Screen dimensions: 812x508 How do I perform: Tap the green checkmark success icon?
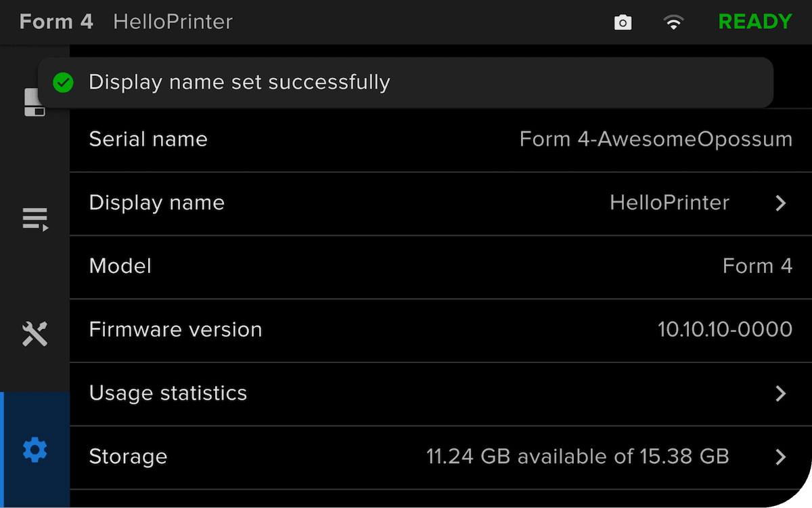[63, 83]
